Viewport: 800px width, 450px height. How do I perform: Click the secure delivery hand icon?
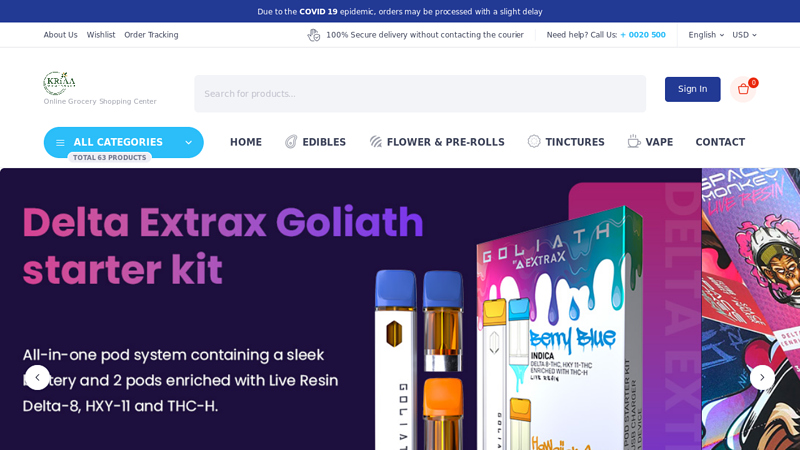(x=313, y=35)
